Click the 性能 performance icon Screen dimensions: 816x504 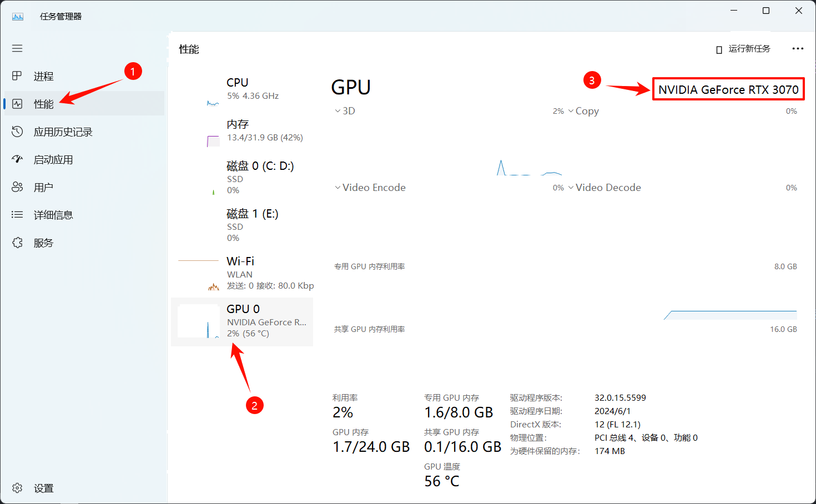17,104
